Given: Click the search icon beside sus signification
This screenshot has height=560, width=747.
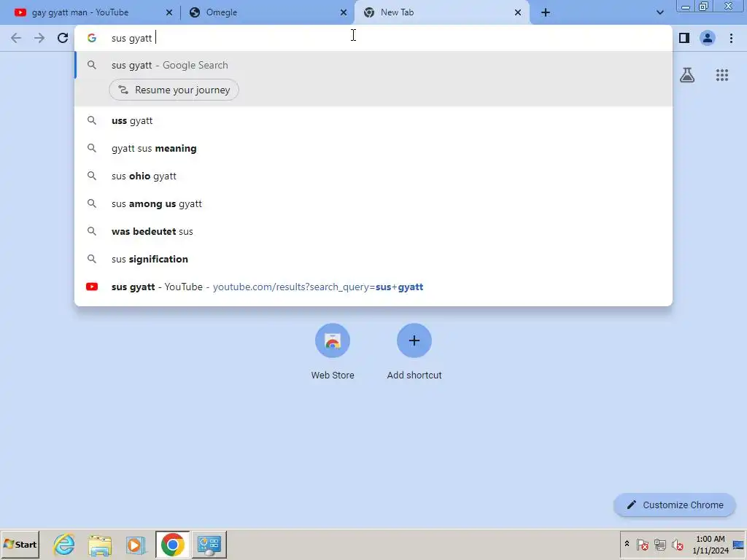Looking at the screenshot, I should point(92,259).
